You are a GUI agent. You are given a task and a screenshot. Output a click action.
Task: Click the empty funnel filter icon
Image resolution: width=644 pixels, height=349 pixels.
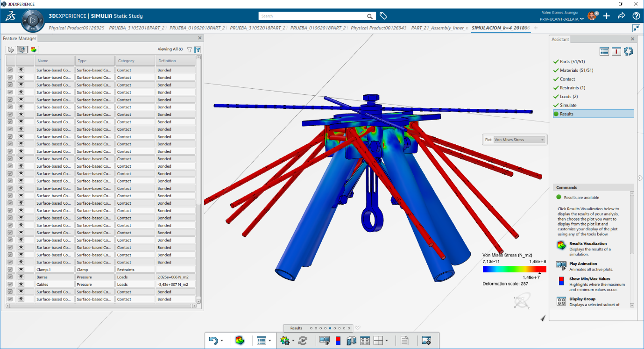pos(190,49)
